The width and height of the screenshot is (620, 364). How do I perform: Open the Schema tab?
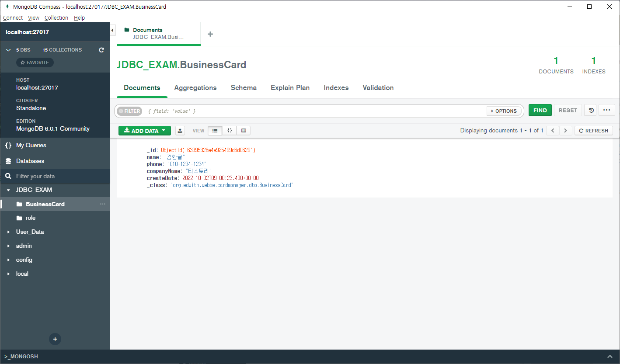[x=244, y=88]
